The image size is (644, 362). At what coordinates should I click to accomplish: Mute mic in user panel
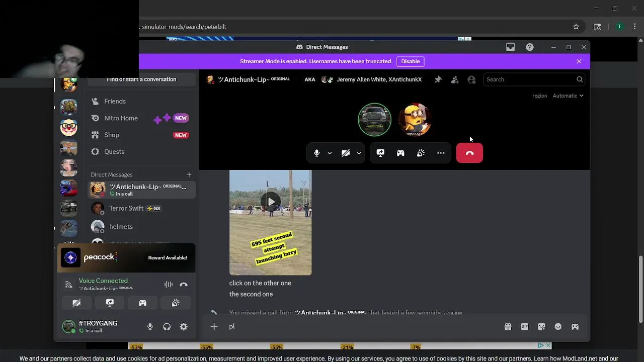pos(150,327)
